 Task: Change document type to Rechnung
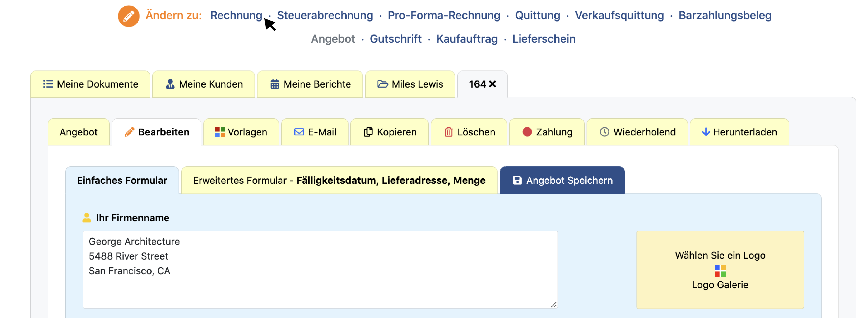236,15
